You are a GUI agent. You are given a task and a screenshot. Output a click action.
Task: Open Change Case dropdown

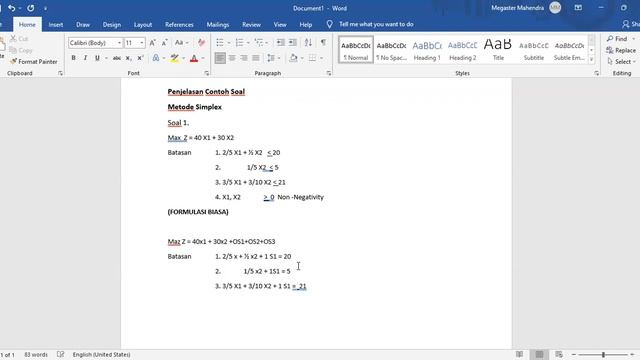click(181, 42)
